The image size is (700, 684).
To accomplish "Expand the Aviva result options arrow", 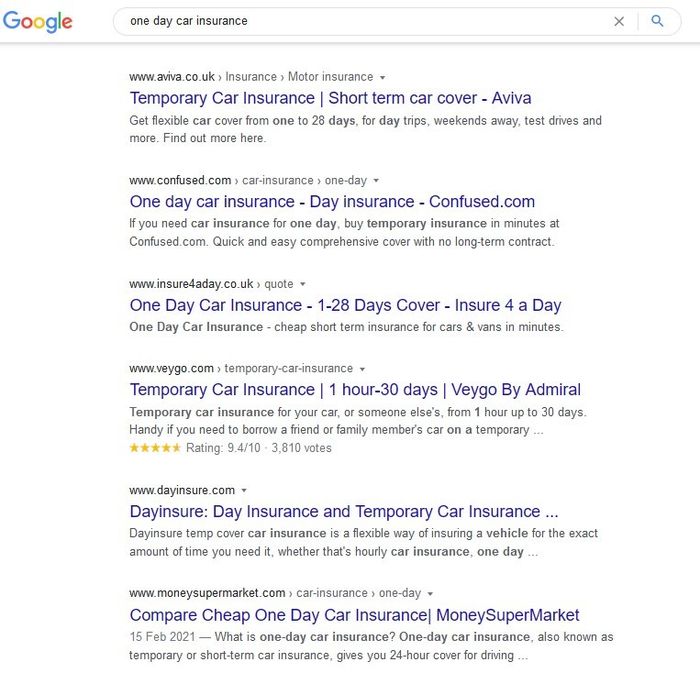I will click(383, 77).
